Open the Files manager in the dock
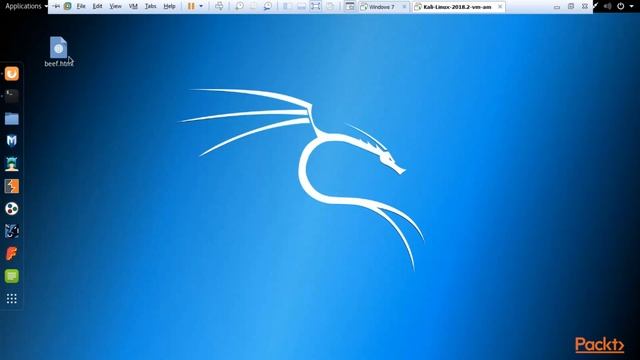640x360 pixels. tap(12, 119)
